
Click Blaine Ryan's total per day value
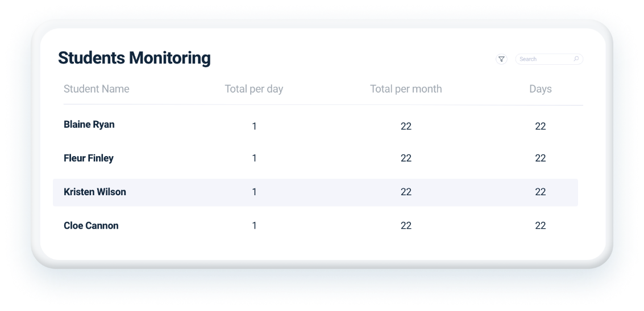point(254,126)
